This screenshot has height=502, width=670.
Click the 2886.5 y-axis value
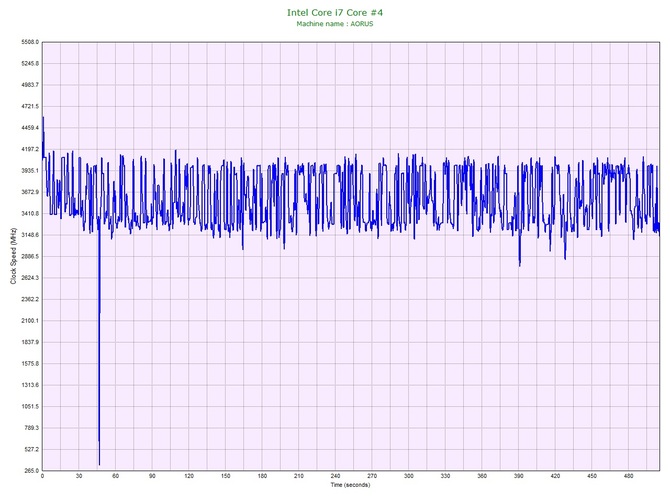(x=30, y=256)
